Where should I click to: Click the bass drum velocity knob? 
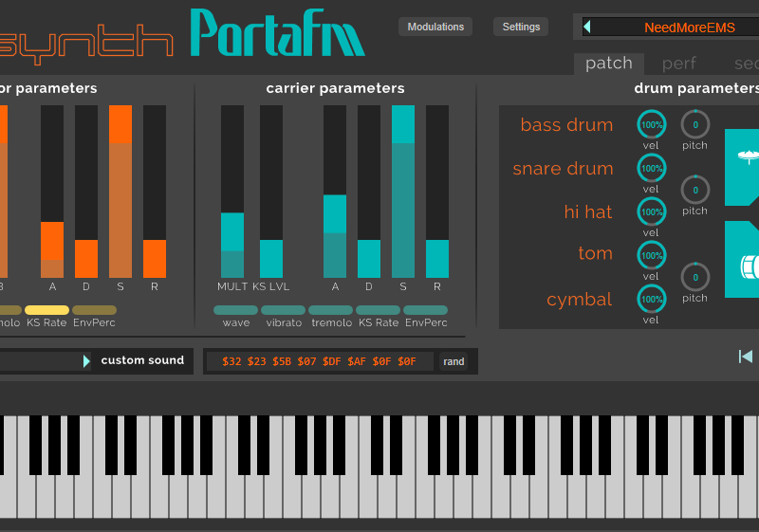651,124
